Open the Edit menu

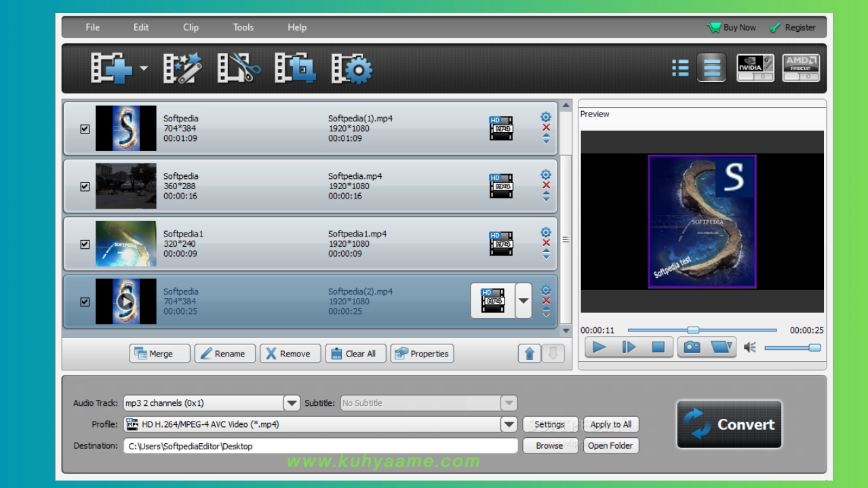(141, 27)
